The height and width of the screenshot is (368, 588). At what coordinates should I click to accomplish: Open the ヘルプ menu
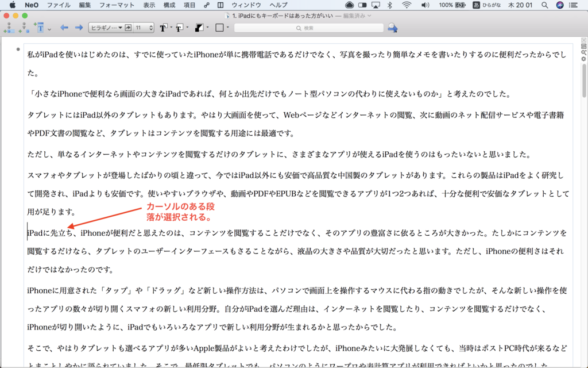tap(278, 5)
